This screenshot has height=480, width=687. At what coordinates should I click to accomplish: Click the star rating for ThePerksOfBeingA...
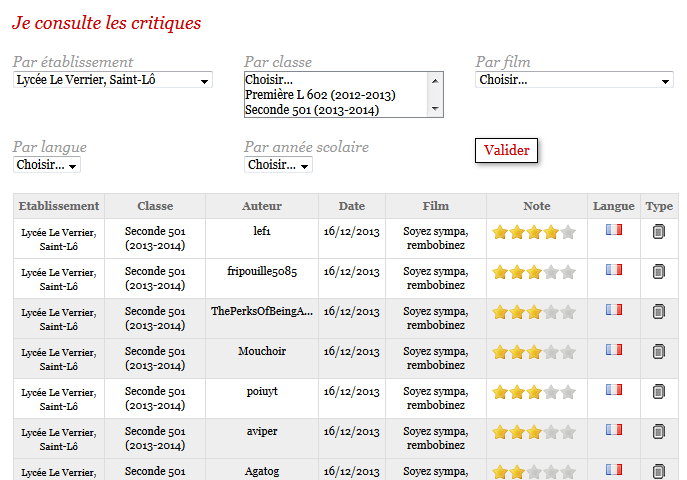(534, 312)
